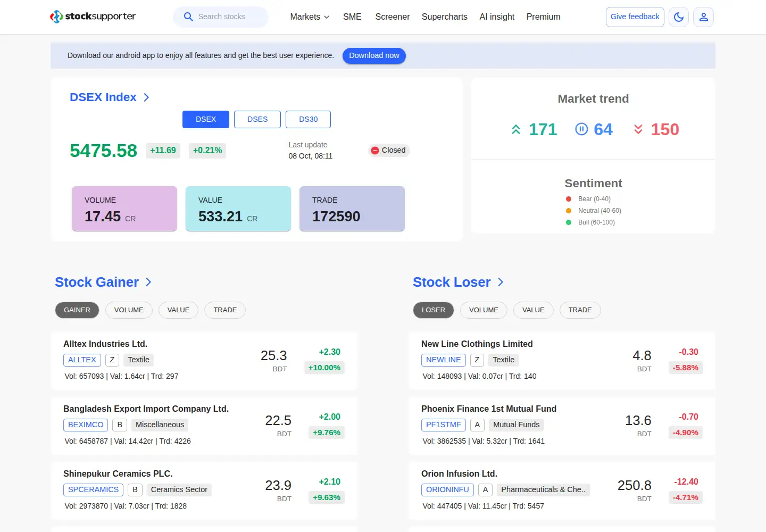This screenshot has width=766, height=532.
Task: Click the Download now button
Action: [374, 56]
